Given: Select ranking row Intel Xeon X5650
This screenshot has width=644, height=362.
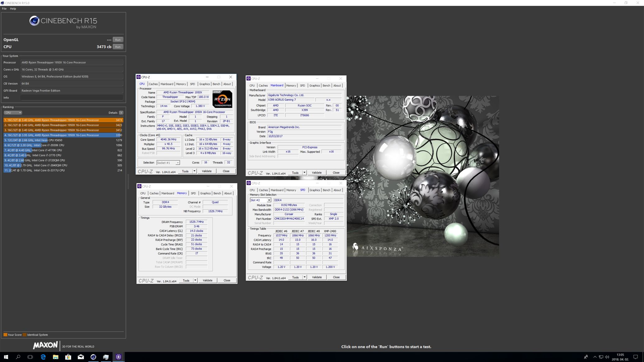Looking at the screenshot, I should point(63,140).
